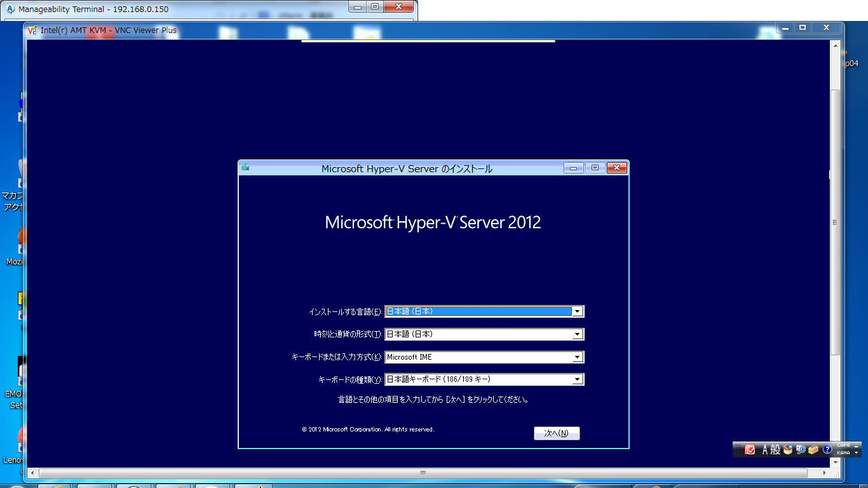Close the Manageability Terminal window
Image resolution: width=868 pixels, height=488 pixels.
(398, 6)
